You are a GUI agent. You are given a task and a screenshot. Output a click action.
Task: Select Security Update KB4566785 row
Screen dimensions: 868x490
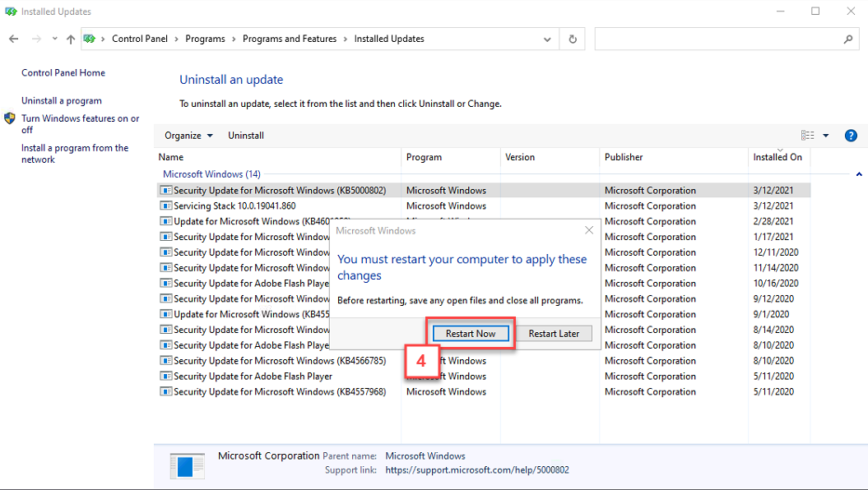coord(484,361)
